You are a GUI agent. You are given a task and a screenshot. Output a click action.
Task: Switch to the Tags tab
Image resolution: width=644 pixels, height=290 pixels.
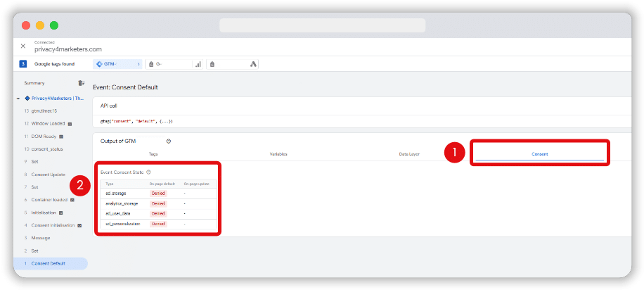click(x=153, y=154)
